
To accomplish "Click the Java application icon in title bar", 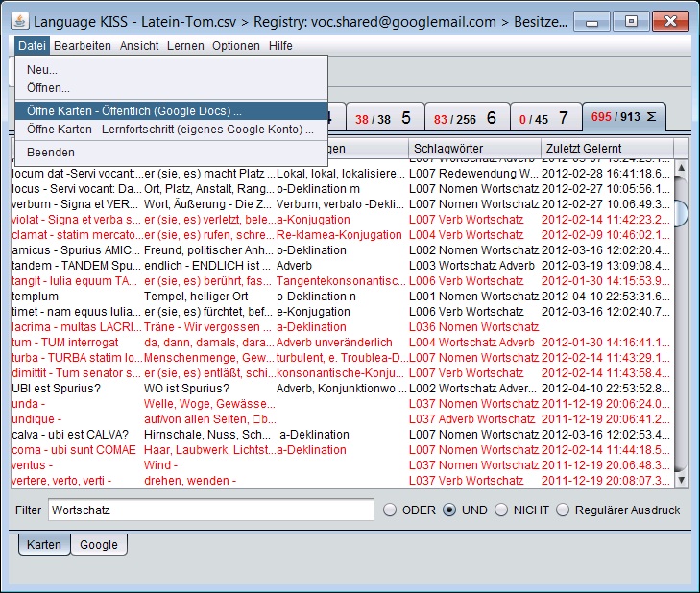I will (x=19, y=21).
